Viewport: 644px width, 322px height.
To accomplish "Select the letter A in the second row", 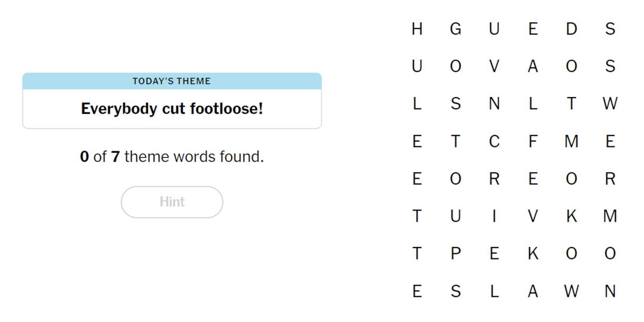I will (x=533, y=66).
